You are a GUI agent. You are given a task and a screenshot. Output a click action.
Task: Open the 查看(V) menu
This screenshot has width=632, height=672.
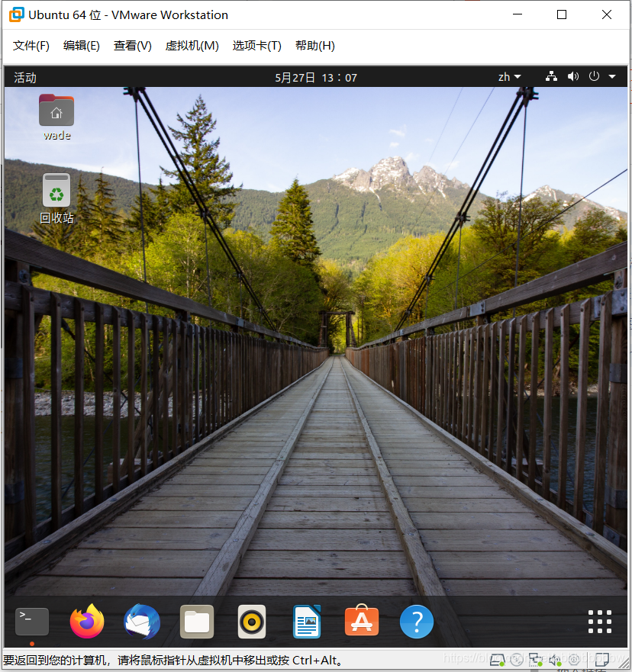132,46
